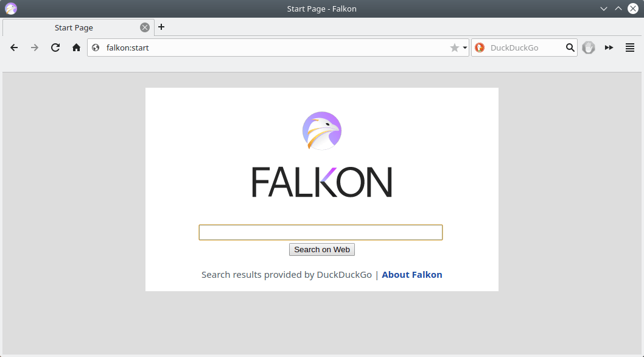
Task: Select the Start Page tab
Action: [78, 27]
